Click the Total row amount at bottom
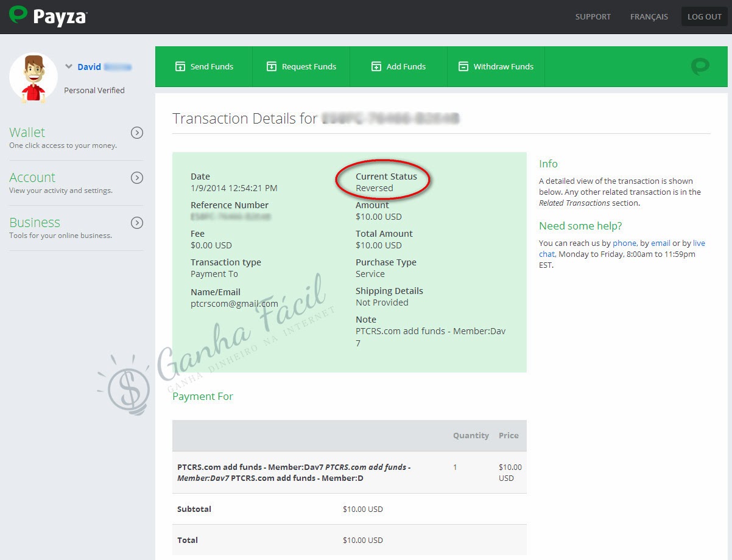 [363, 540]
